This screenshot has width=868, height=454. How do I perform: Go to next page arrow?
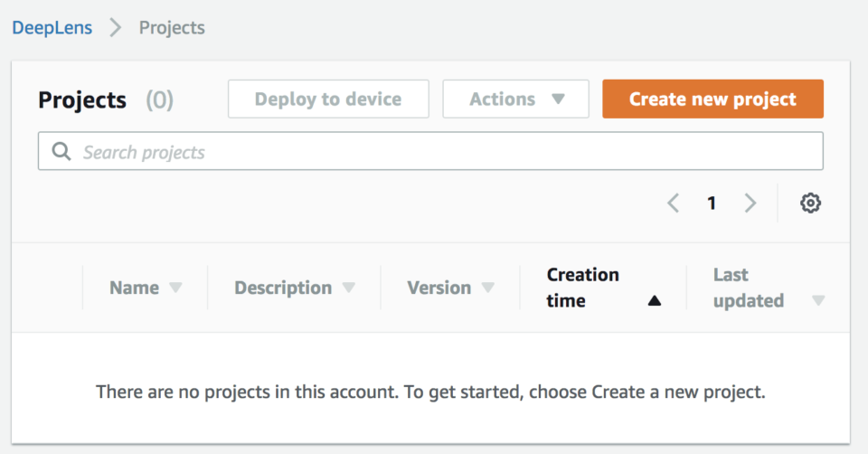click(750, 203)
